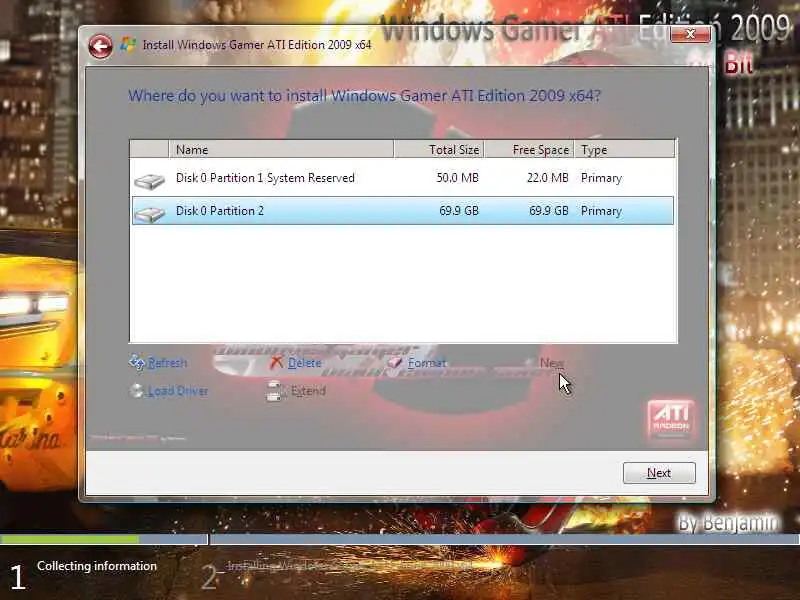Image resolution: width=800 pixels, height=600 pixels.
Task: Choose the Extend option
Action: [308, 391]
